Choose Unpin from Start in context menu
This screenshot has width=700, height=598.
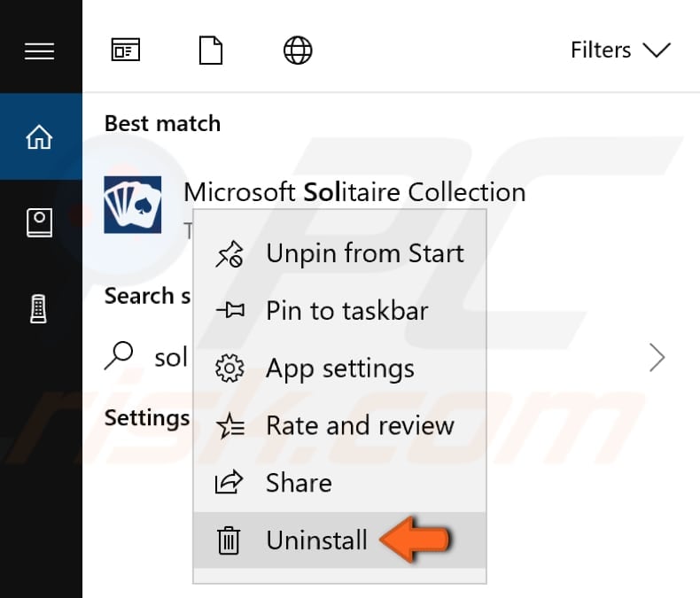pyautogui.click(x=339, y=253)
